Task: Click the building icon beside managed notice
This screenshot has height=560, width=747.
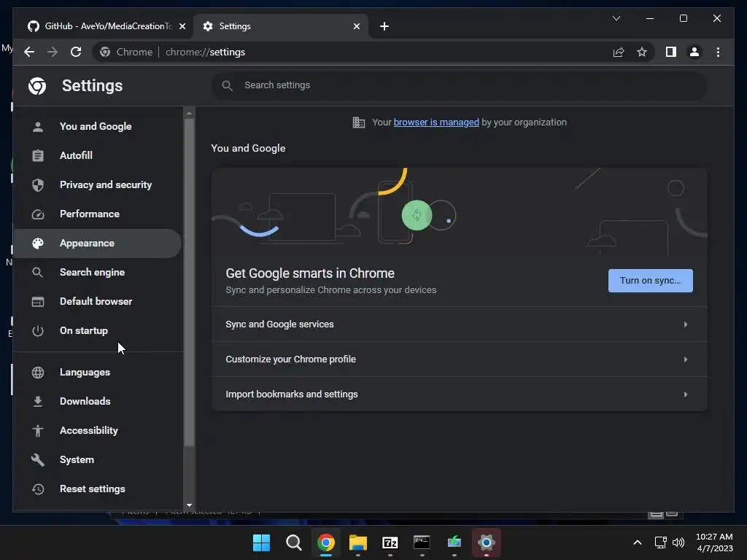Action: [x=359, y=122]
